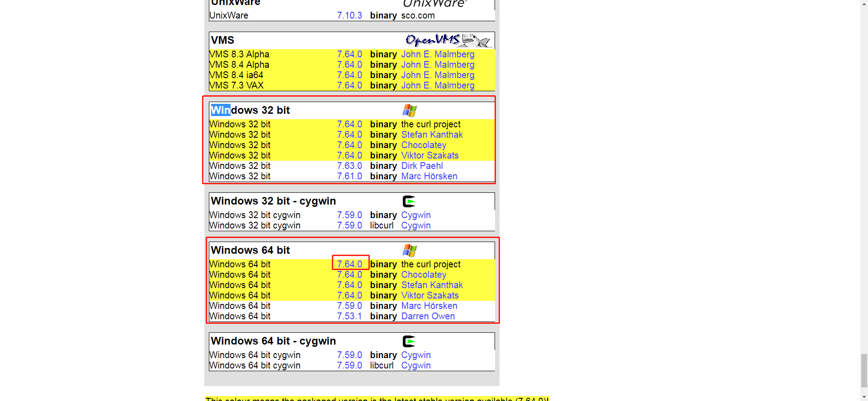
Task: Click the Windows logo in the Windows 64 bit header
Action: point(410,251)
